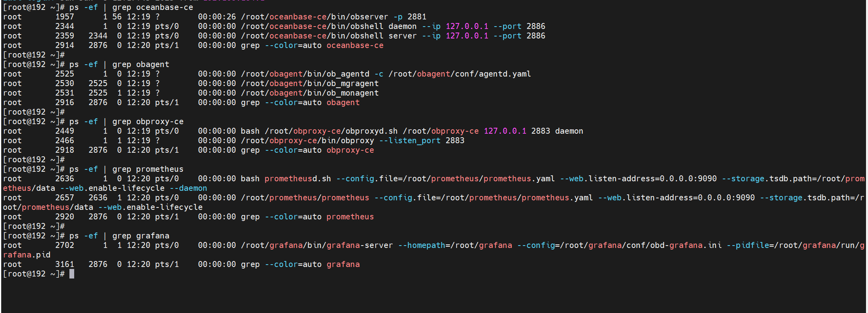Image resolution: width=868 pixels, height=313 pixels.
Task: Click CPU time 00:00:26 of observer
Action: (217, 17)
